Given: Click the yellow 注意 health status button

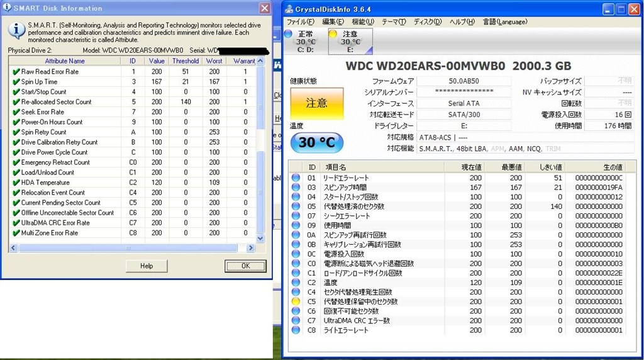Looking at the screenshot, I should click(317, 103).
